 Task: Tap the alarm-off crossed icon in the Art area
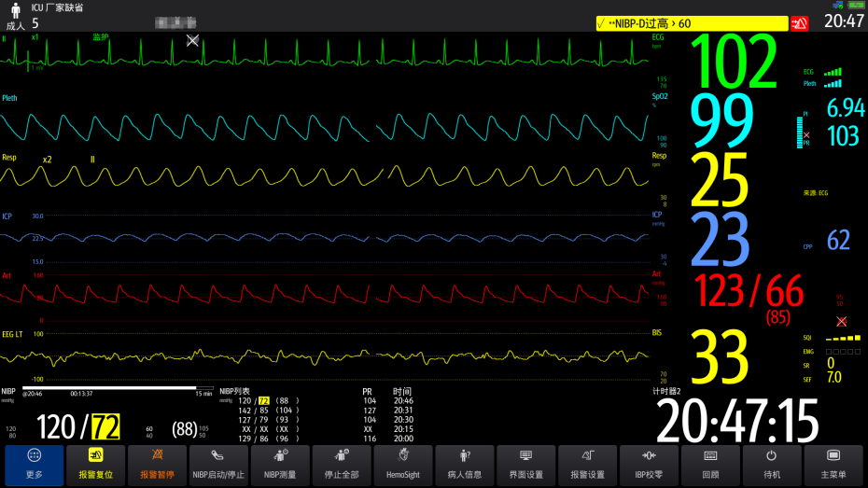tap(842, 321)
